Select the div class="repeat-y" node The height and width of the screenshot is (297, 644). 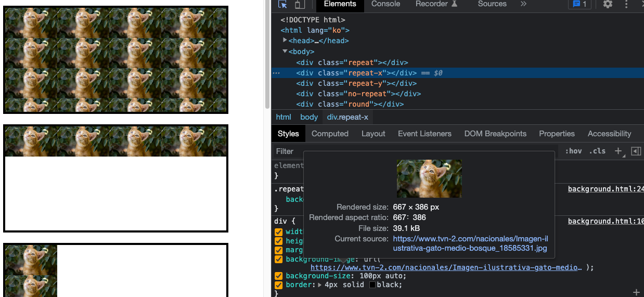(x=356, y=83)
